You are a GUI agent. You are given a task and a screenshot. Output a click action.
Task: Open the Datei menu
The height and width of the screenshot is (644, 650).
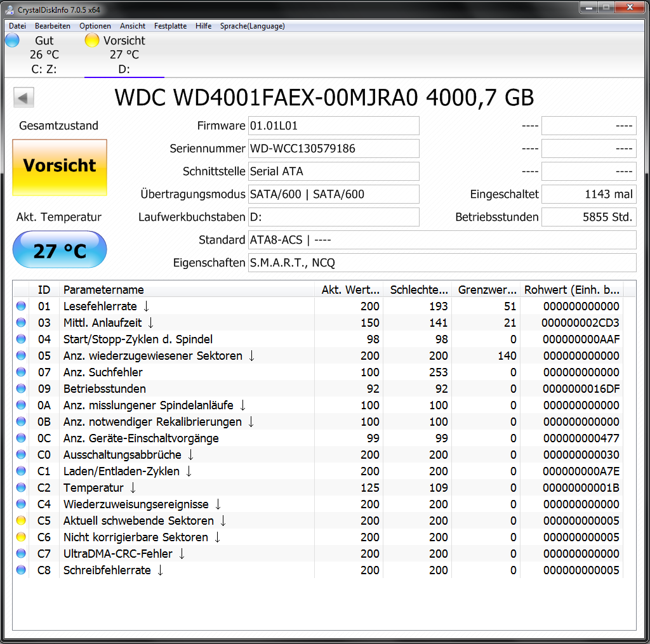click(x=17, y=25)
